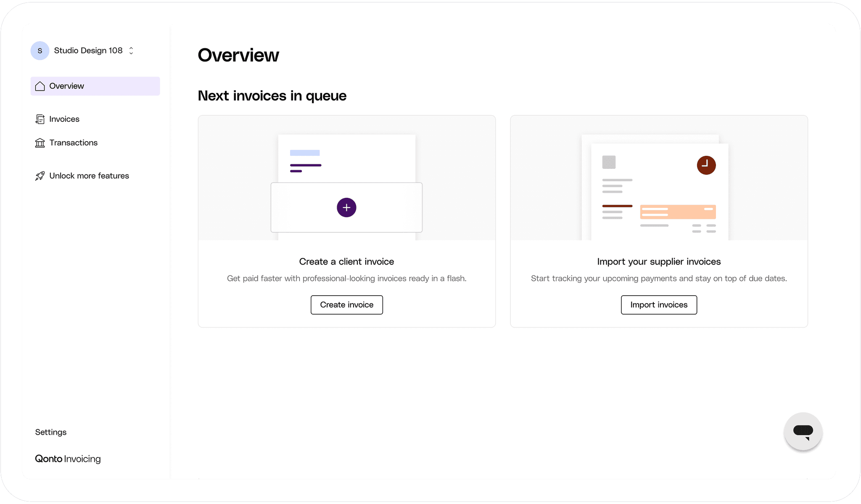Click the Transactions bank icon

click(x=40, y=143)
